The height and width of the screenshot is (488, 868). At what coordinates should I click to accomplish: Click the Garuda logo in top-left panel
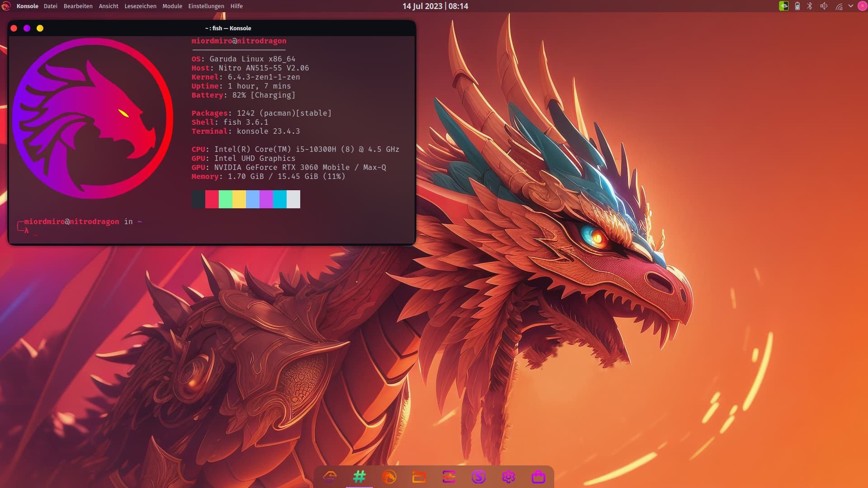point(6,6)
